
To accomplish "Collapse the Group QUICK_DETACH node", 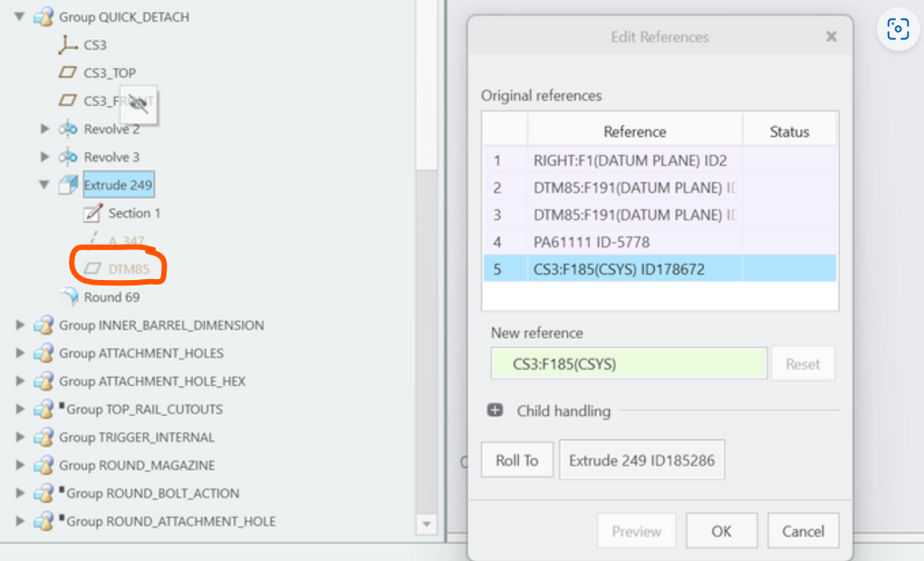I will pos(20,16).
